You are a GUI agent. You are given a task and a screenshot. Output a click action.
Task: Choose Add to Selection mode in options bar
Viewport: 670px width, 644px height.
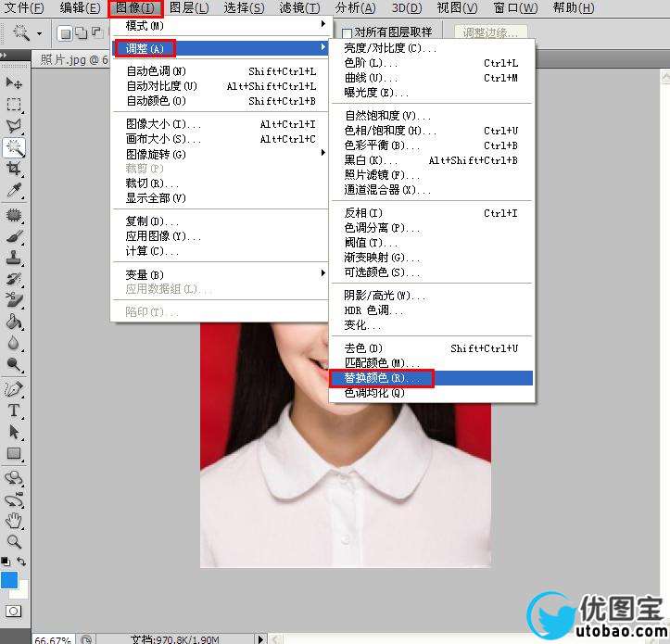[81, 33]
